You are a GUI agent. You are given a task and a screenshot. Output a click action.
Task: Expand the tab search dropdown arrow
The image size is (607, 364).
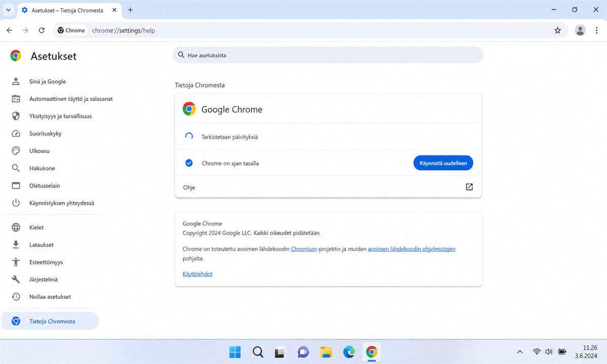8,10
